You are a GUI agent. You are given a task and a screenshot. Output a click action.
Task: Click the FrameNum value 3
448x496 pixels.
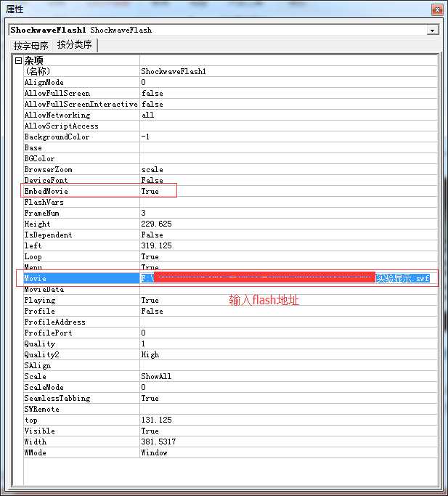point(143,214)
